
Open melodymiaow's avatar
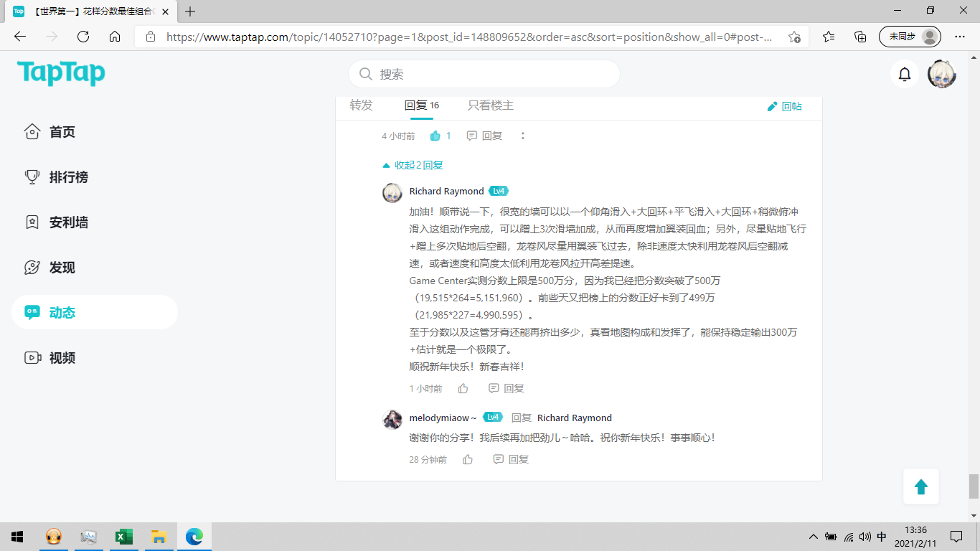392,420
